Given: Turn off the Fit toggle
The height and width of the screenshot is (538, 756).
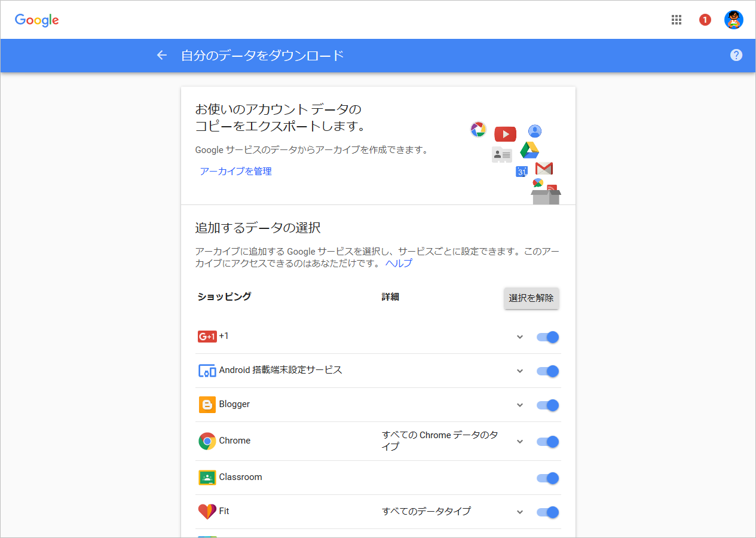Looking at the screenshot, I should click(547, 512).
